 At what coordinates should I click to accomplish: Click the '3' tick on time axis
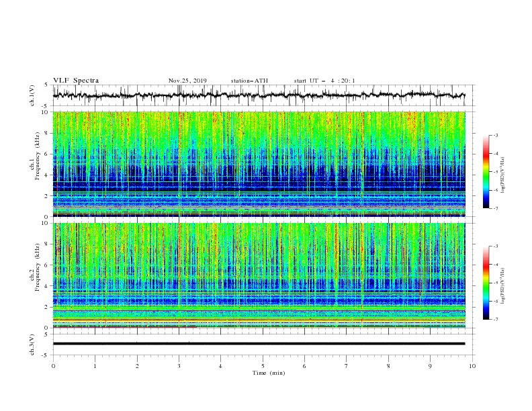(x=179, y=366)
